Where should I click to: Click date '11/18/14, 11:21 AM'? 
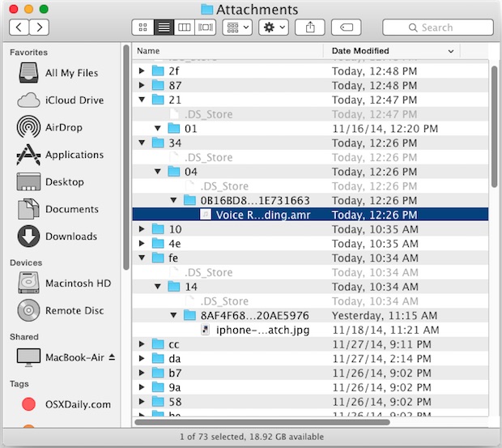point(385,330)
